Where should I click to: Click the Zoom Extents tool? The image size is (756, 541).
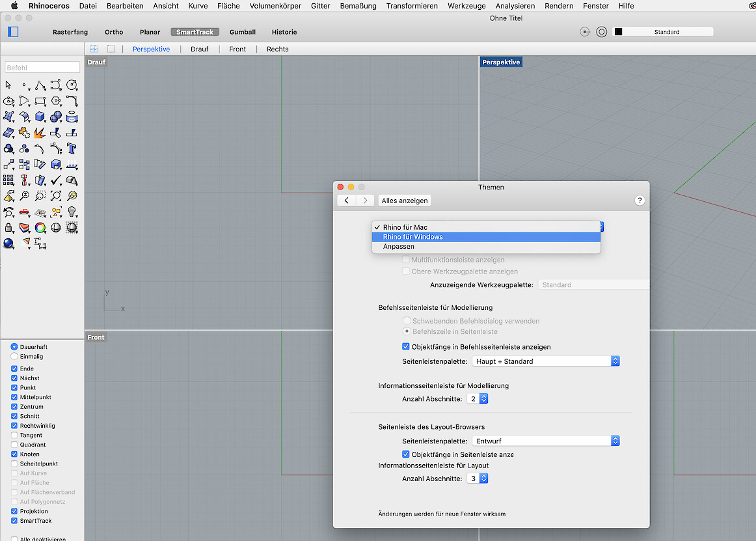click(x=56, y=196)
